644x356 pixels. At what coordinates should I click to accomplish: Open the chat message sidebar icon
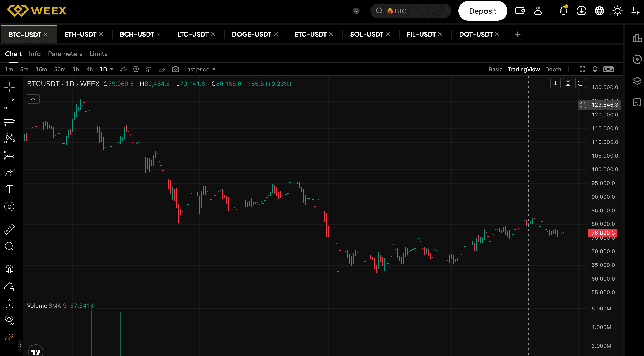637,102
